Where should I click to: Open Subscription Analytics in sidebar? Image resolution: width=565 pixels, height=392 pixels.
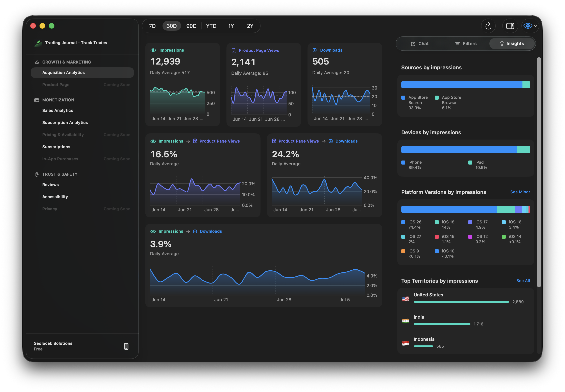pyautogui.click(x=82, y=123)
